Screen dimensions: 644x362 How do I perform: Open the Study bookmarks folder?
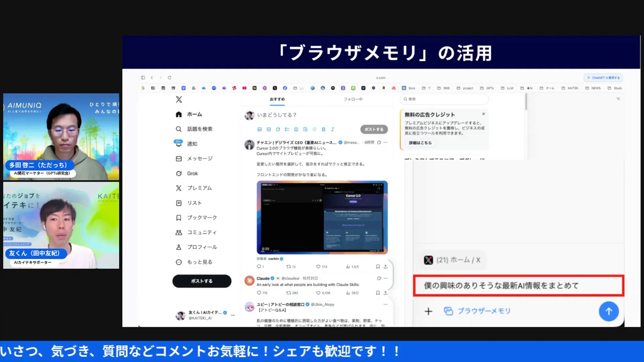point(617,88)
